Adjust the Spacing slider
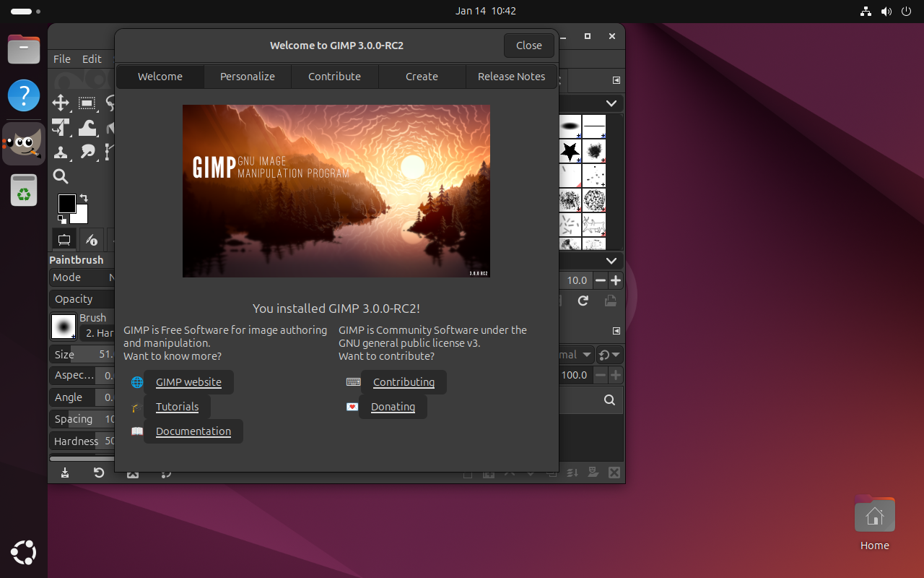The image size is (924, 578). (x=82, y=419)
